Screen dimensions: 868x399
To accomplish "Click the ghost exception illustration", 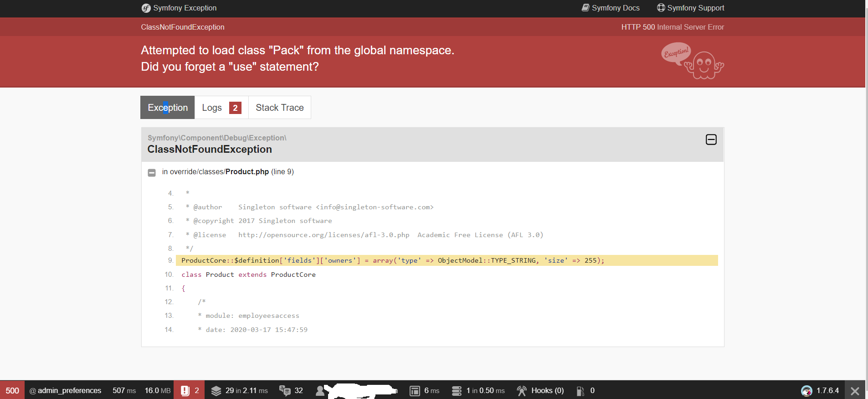I will point(693,61).
